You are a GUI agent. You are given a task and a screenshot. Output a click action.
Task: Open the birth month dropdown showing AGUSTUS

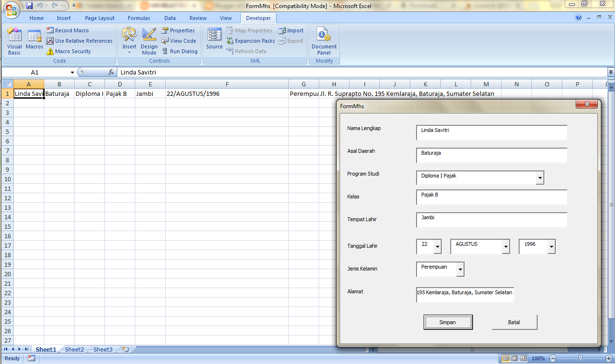505,246
